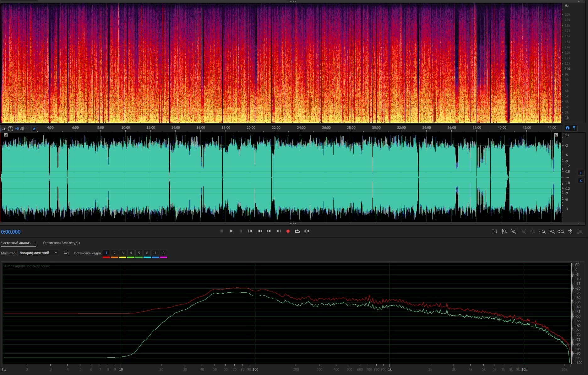The height and width of the screenshot is (375, 588).
Task: Click the Fast Forward button
Action: [269, 231]
